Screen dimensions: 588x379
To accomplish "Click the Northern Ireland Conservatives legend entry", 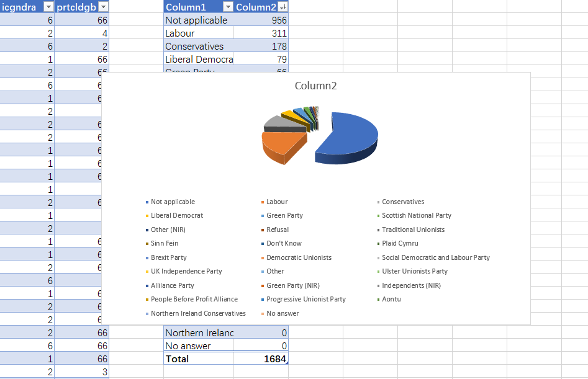I will (198, 313).
